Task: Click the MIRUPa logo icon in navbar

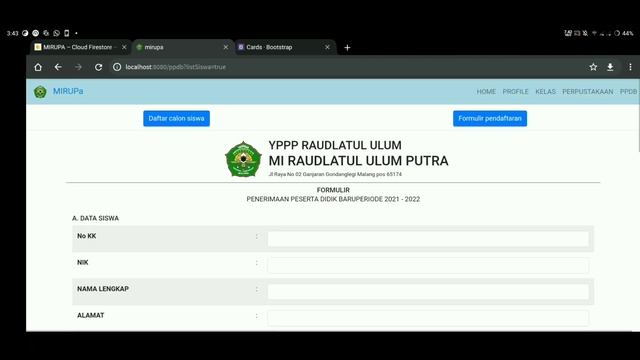Action: (40, 92)
